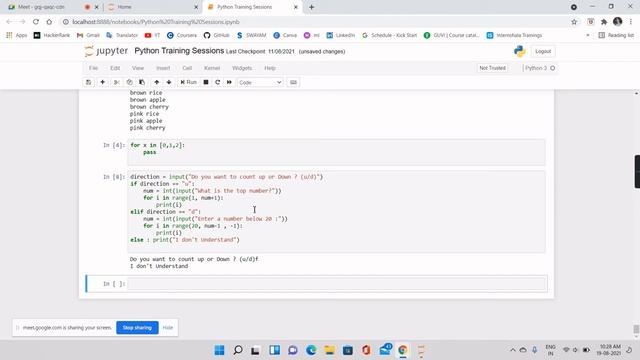Open the cell type Code dropdown
The height and width of the screenshot is (360, 640).
260,82
